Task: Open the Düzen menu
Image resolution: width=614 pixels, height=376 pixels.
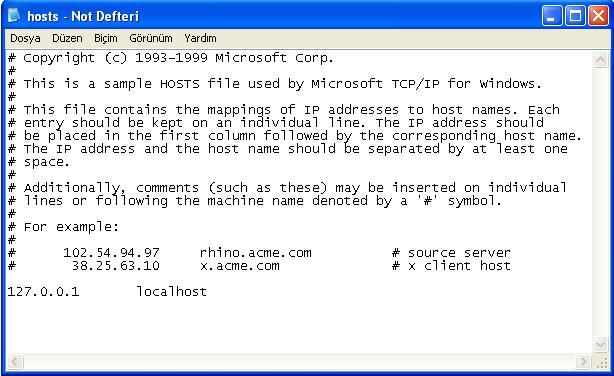Action: (67, 38)
